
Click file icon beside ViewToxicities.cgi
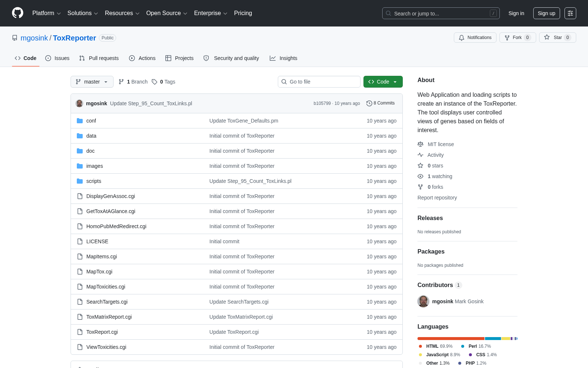[x=80, y=347]
